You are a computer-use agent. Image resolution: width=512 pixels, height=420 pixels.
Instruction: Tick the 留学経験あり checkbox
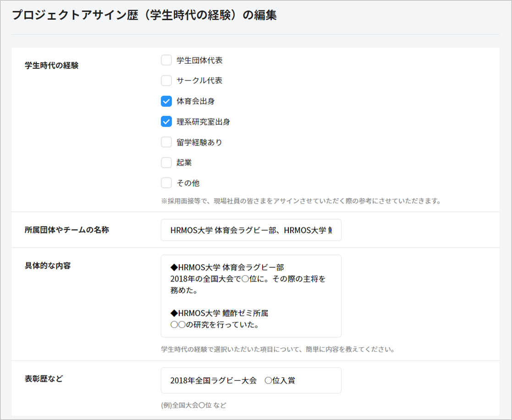click(x=166, y=142)
